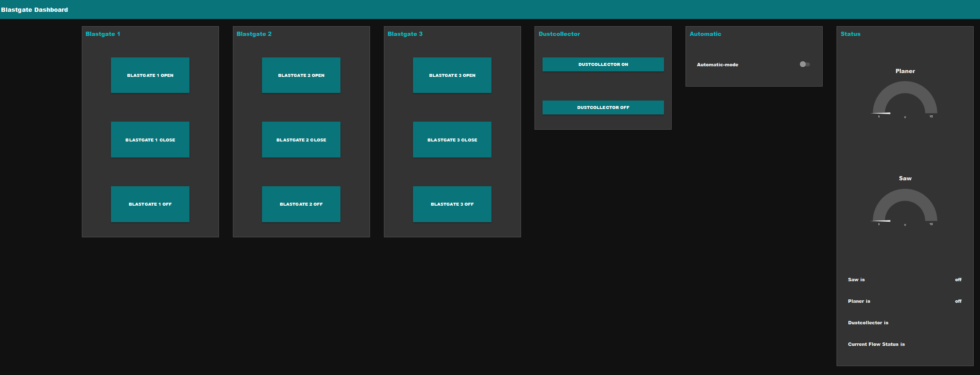
Task: Click the Blastgate 1 panel heading
Action: tap(103, 34)
